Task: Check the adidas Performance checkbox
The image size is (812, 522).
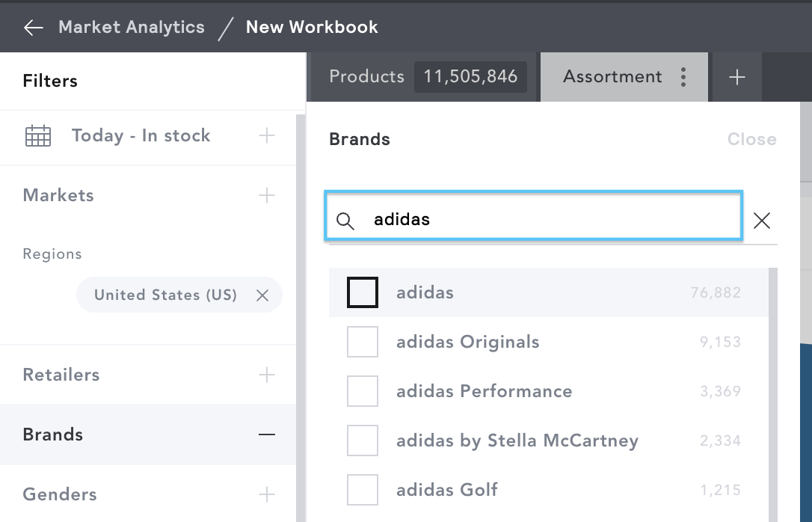Action: tap(363, 391)
